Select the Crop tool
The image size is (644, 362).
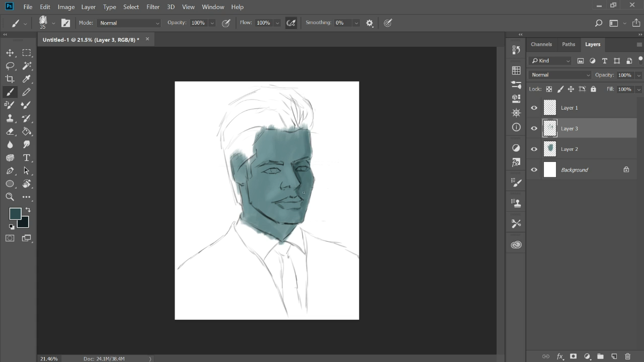pyautogui.click(x=10, y=79)
